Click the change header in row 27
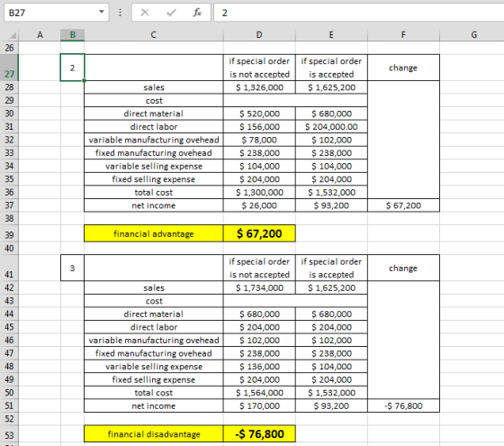Viewport: 504px width, 446px height. (x=403, y=68)
